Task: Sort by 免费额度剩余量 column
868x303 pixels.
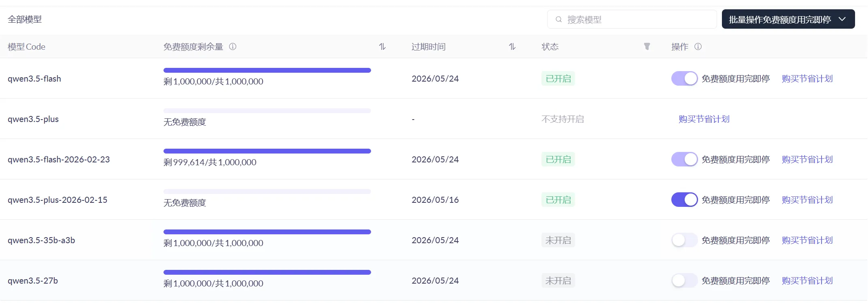Action: click(x=382, y=46)
